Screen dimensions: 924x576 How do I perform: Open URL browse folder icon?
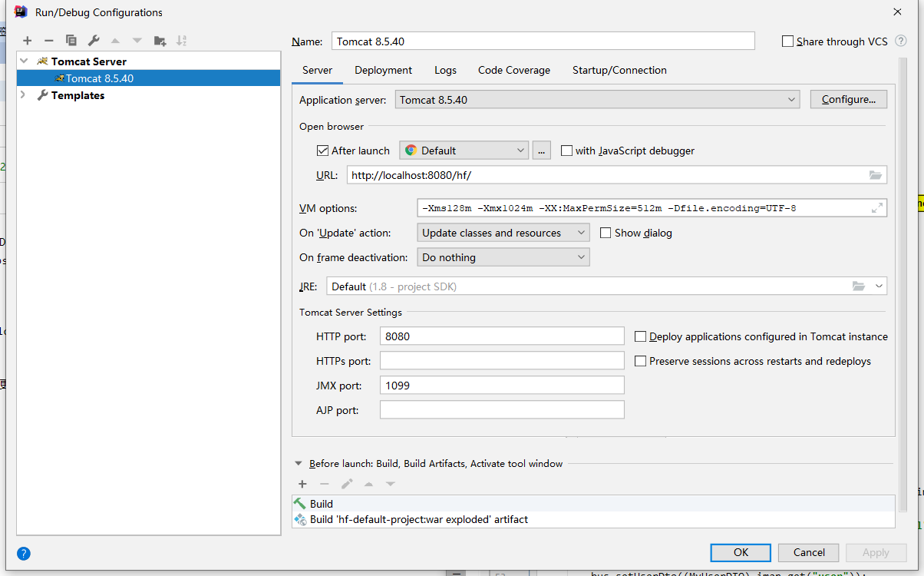(x=876, y=175)
